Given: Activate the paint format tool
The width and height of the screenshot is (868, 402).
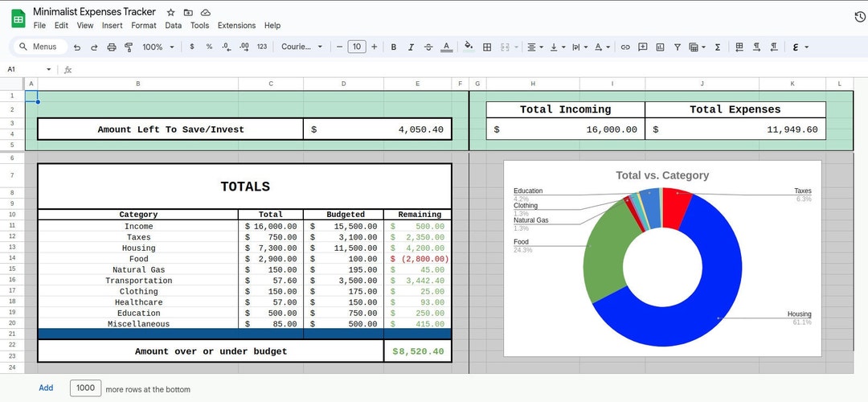Looking at the screenshot, I should [129, 47].
